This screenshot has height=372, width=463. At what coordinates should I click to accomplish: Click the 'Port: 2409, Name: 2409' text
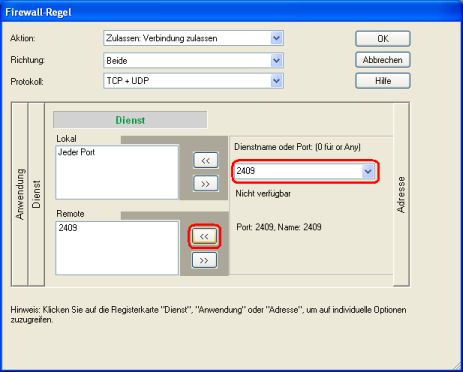[x=279, y=227]
